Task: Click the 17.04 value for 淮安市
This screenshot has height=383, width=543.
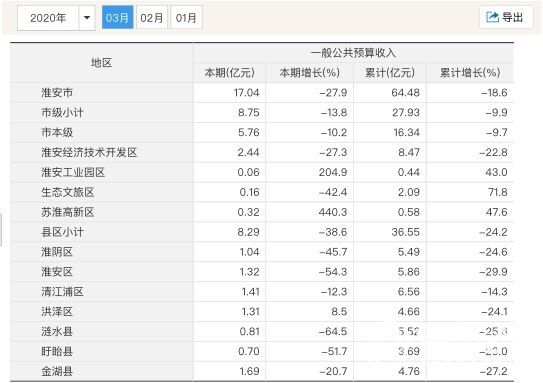Action: pyautogui.click(x=246, y=93)
